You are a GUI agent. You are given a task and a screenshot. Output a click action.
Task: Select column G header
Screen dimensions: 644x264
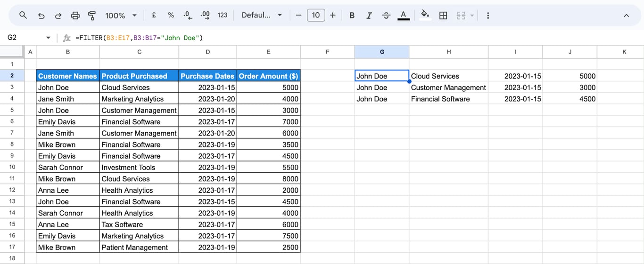382,52
